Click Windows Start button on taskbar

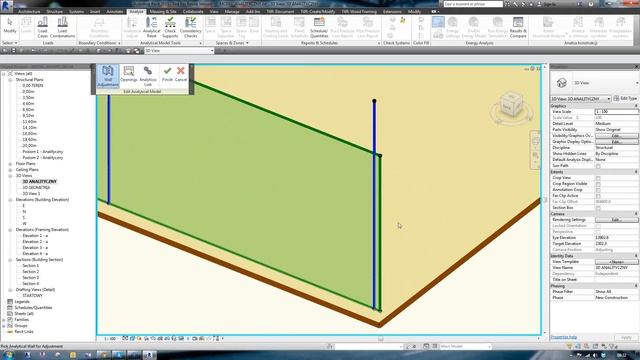pos(8,355)
